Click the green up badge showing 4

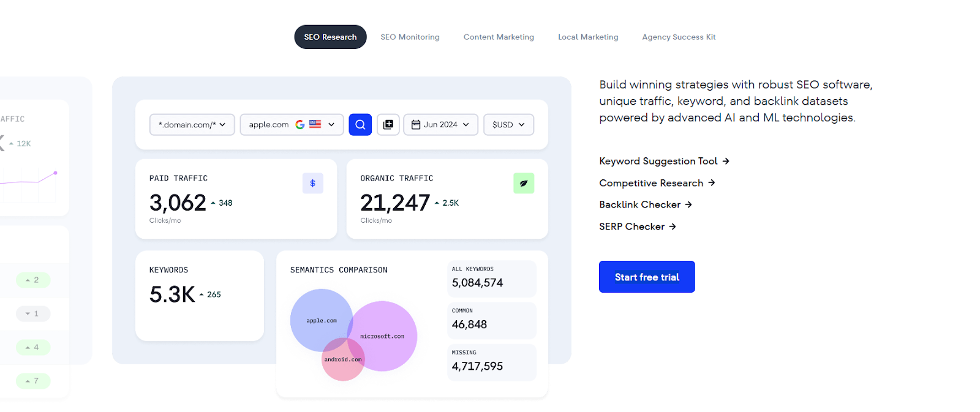pos(32,347)
